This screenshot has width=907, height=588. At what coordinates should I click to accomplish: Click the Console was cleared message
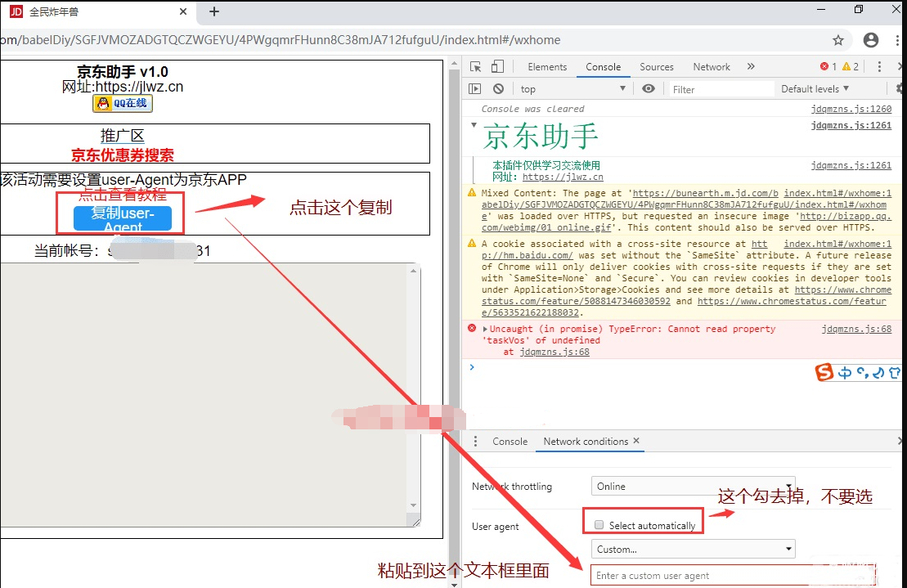[x=532, y=109]
